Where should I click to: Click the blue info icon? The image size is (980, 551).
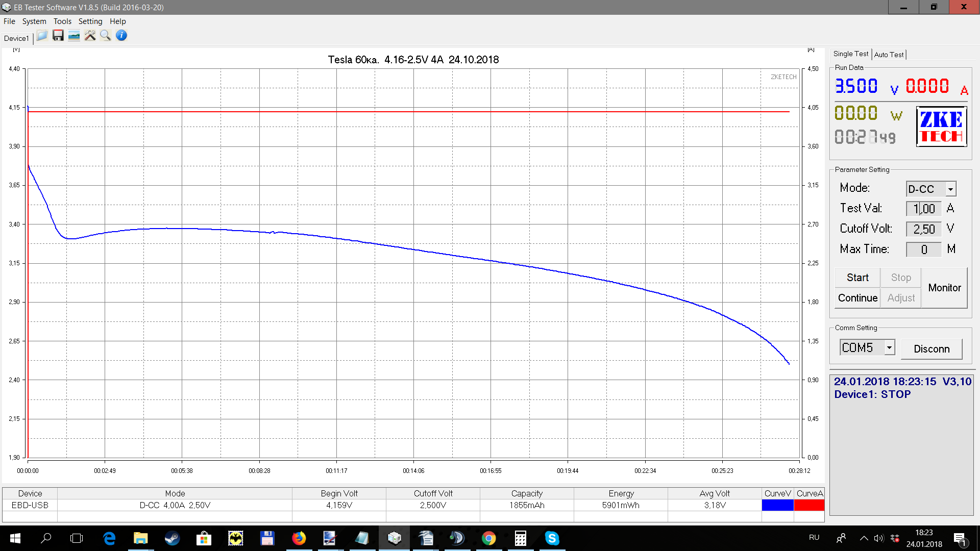(x=121, y=36)
